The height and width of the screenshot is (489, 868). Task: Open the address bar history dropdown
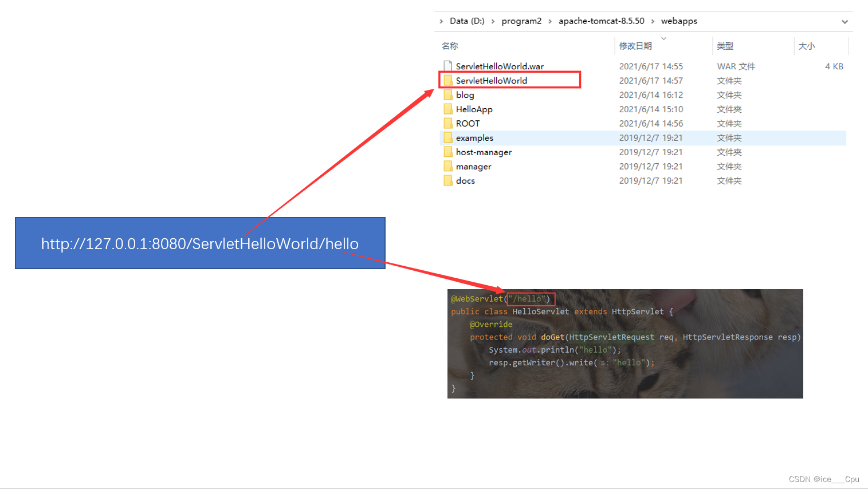tap(845, 22)
